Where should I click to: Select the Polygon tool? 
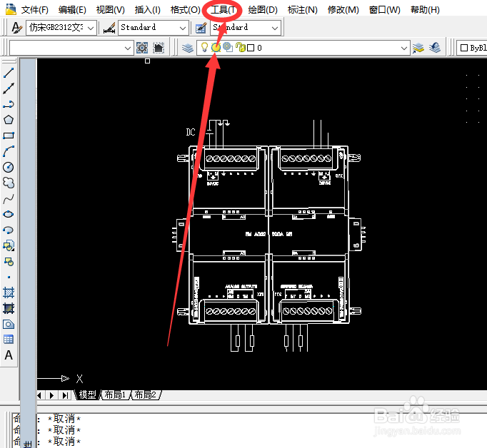coord(9,120)
